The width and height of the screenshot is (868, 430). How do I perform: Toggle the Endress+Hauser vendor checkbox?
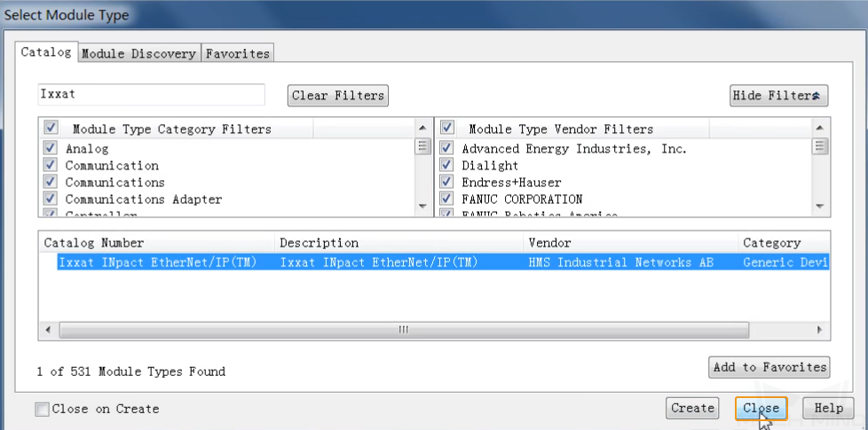click(x=446, y=181)
